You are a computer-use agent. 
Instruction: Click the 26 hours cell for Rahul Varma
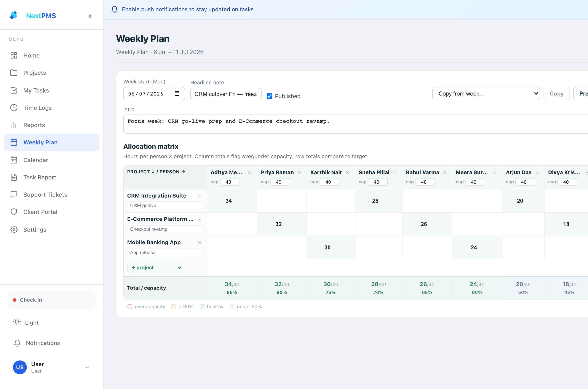tap(427, 224)
